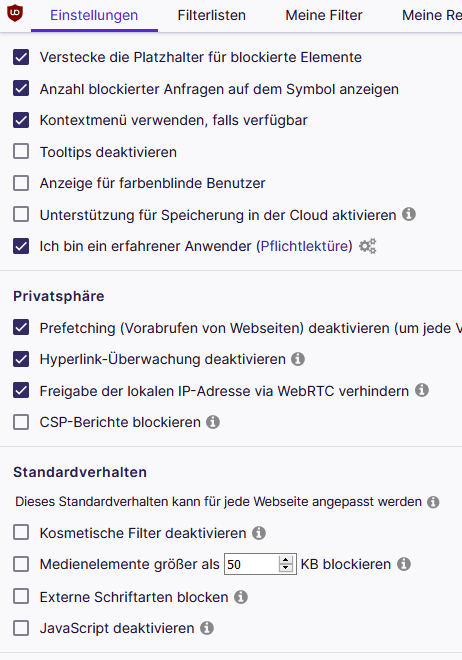Enable Tooltips deaktivieren checkbox
Screen dimensions: 462x660
click(x=21, y=152)
